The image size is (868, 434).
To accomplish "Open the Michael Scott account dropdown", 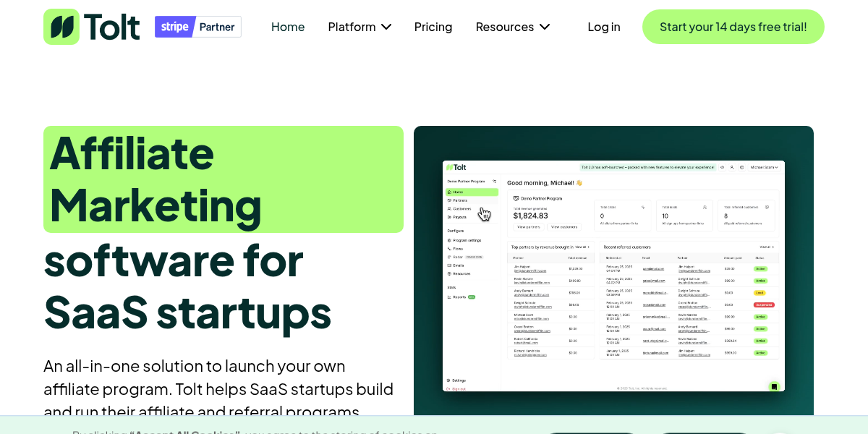I will tap(764, 167).
